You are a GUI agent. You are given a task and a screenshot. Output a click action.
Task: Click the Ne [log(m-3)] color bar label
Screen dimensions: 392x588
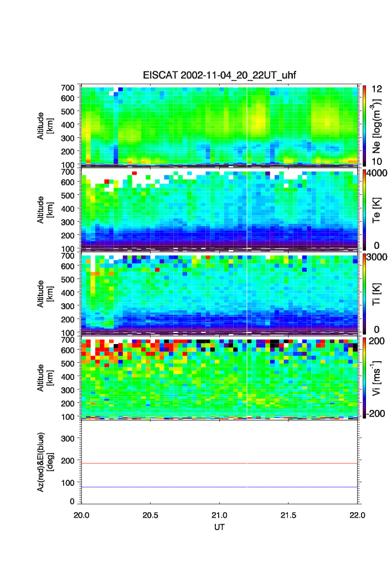point(376,126)
